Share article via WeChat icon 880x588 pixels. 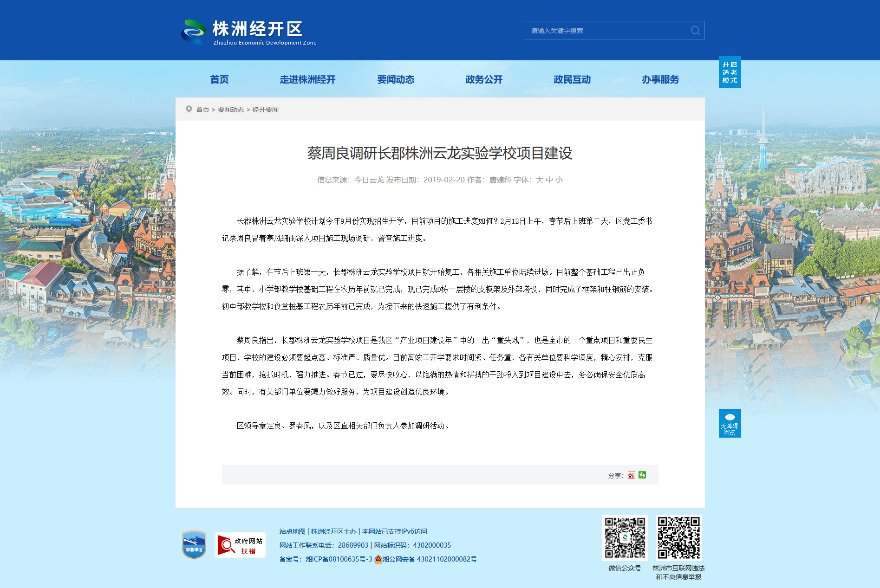pyautogui.click(x=642, y=475)
